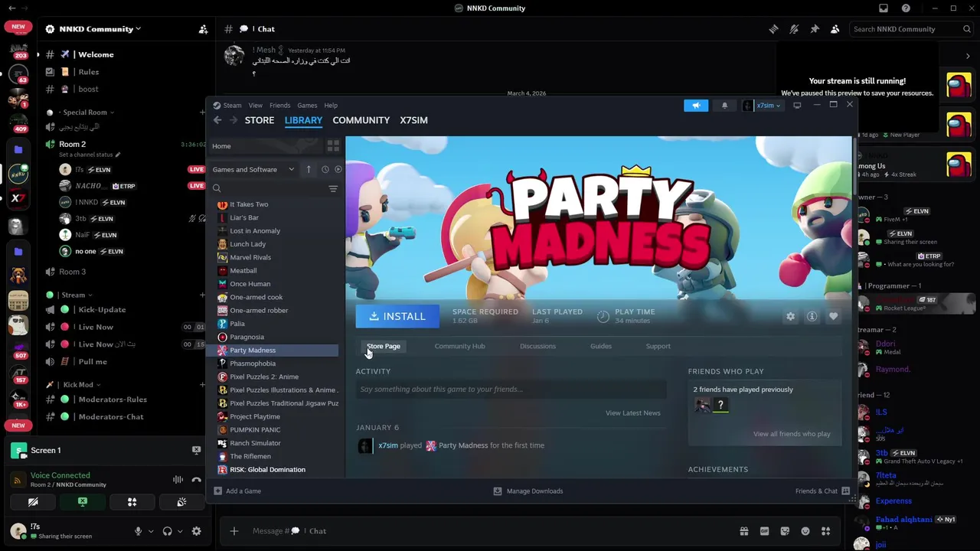The image size is (980, 551).
Task: Click Add a Game in Steam
Action: (x=237, y=491)
